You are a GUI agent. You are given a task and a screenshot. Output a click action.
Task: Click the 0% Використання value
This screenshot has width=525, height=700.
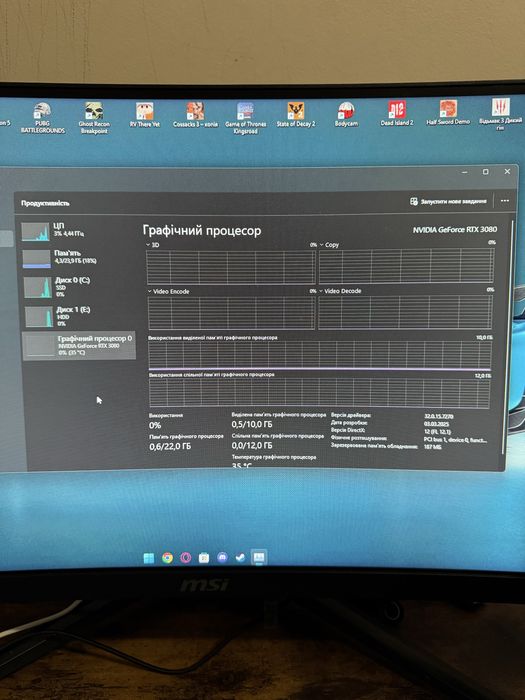coord(155,425)
